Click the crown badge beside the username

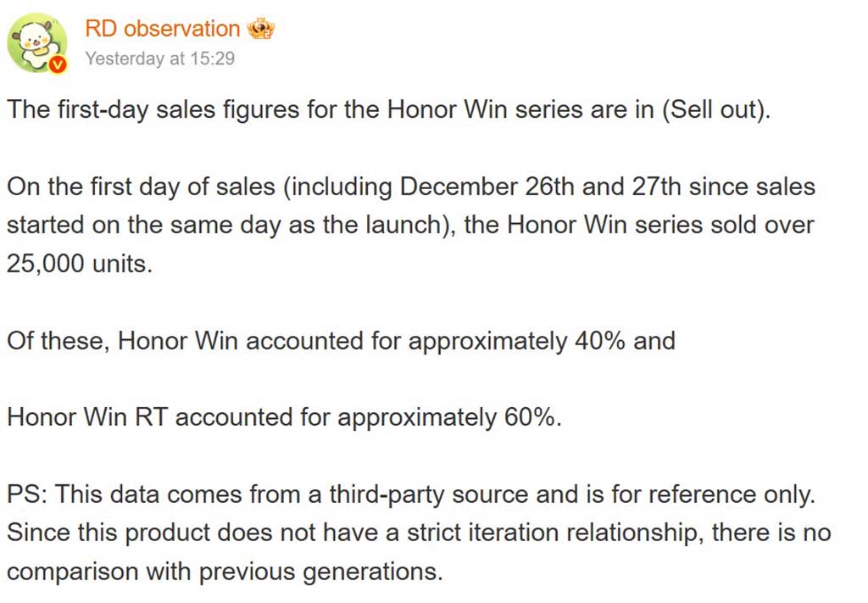point(260,30)
